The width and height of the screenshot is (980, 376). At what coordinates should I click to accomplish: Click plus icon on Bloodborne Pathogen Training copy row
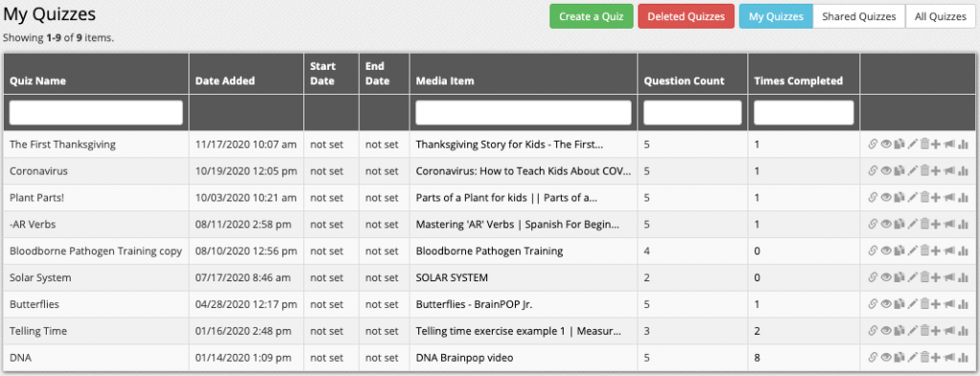point(936,251)
